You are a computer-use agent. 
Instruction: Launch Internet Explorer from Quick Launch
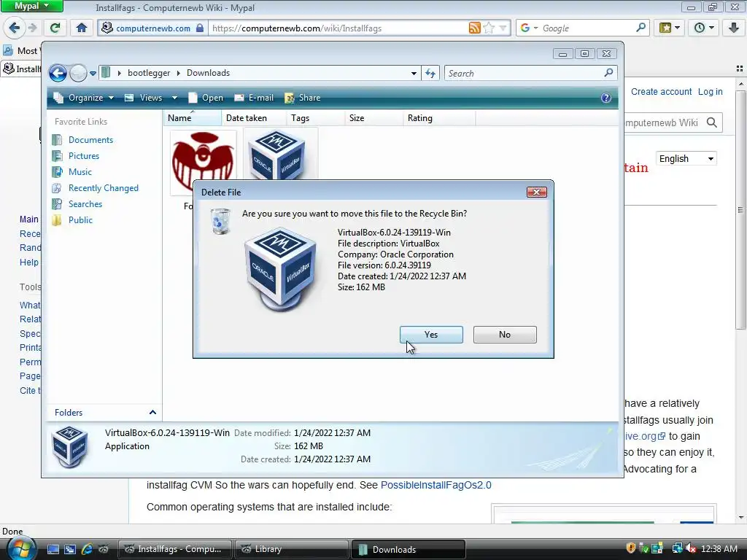tap(87, 549)
